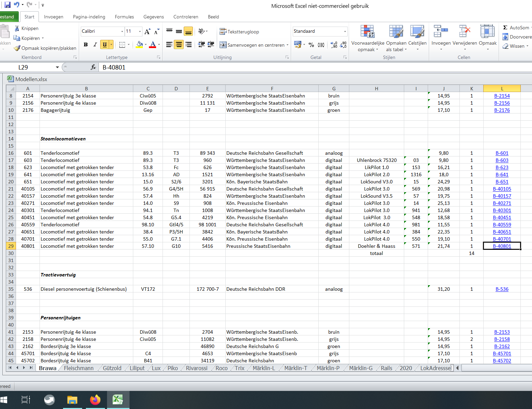532x409 pixels.
Task: Open the Formules ribbon tab
Action: point(124,17)
